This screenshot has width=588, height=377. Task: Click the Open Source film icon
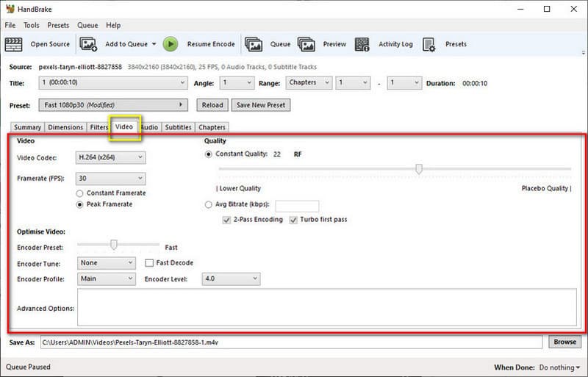coord(15,44)
